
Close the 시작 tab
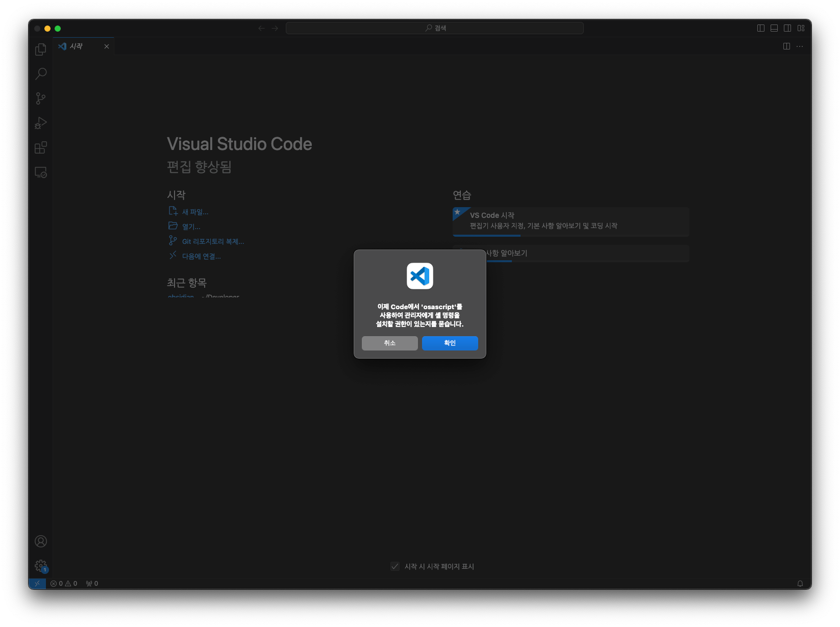[x=107, y=46]
